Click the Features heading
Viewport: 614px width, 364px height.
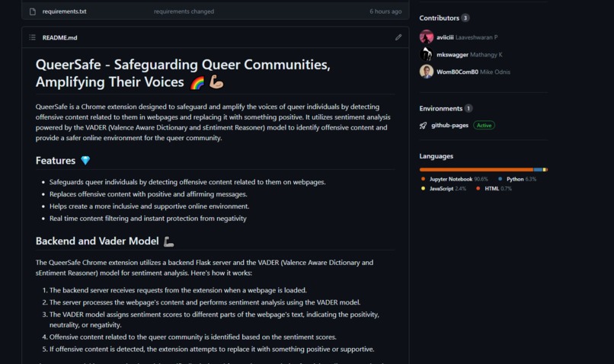pos(55,161)
